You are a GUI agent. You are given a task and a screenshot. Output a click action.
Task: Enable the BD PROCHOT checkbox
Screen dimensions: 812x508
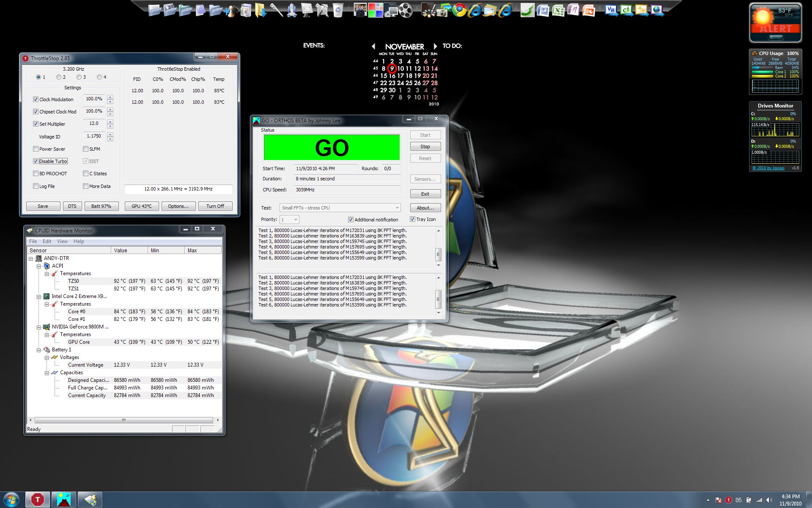[36, 174]
